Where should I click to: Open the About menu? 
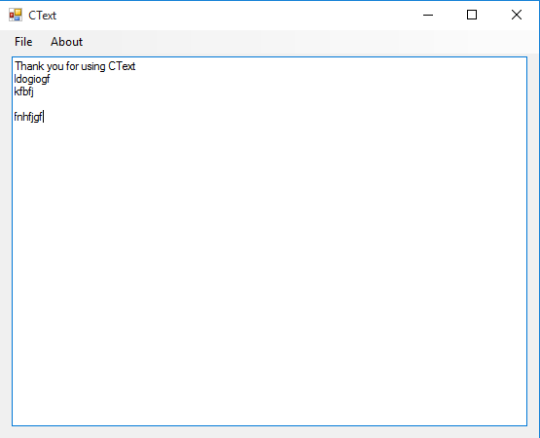click(66, 42)
